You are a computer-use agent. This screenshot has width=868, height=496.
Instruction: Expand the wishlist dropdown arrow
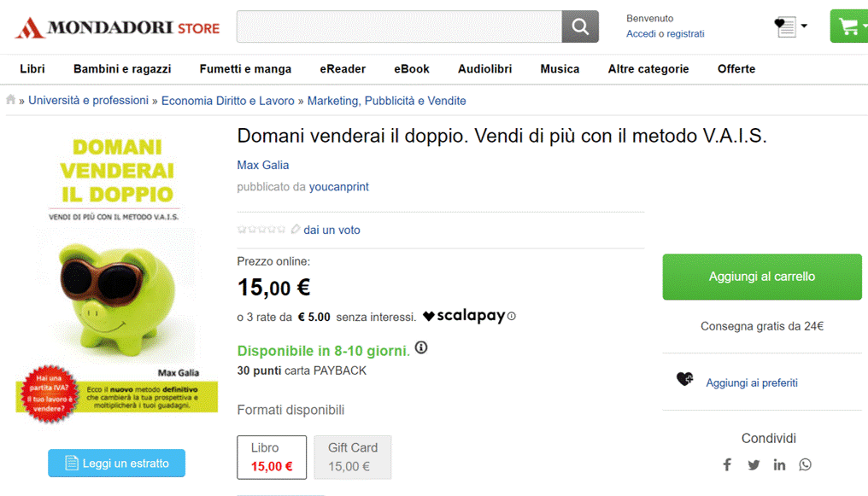click(x=804, y=26)
